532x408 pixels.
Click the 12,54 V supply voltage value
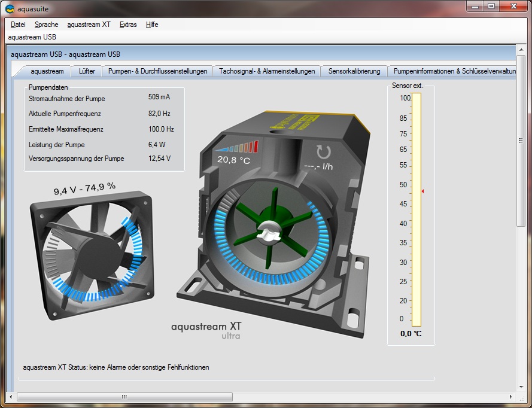pyautogui.click(x=159, y=159)
